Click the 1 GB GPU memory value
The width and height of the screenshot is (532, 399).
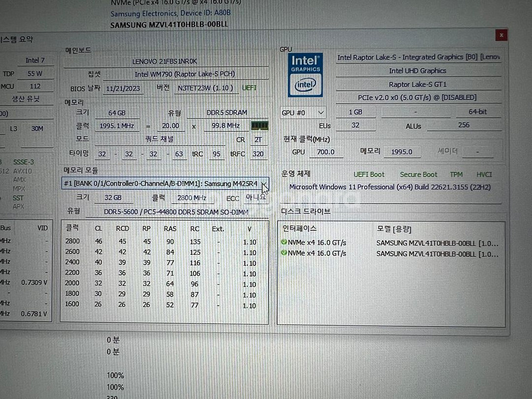[x=355, y=112]
